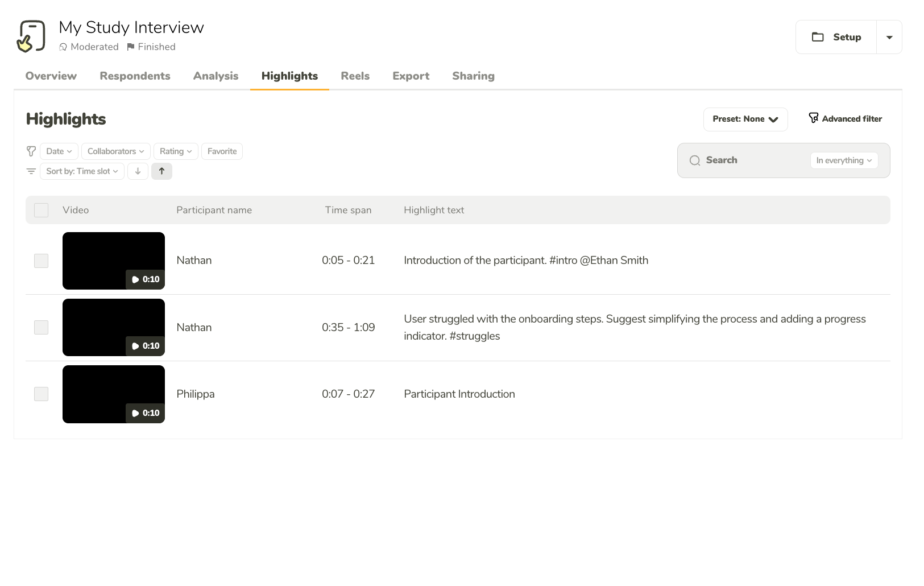
Task: Open the Setup dropdown caret
Action: click(889, 37)
